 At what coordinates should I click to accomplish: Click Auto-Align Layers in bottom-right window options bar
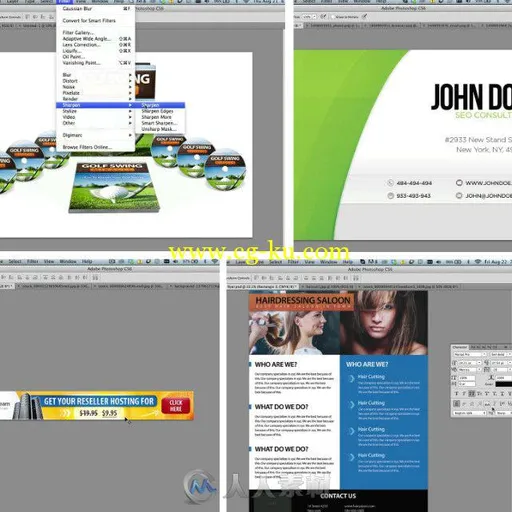click(x=355, y=278)
